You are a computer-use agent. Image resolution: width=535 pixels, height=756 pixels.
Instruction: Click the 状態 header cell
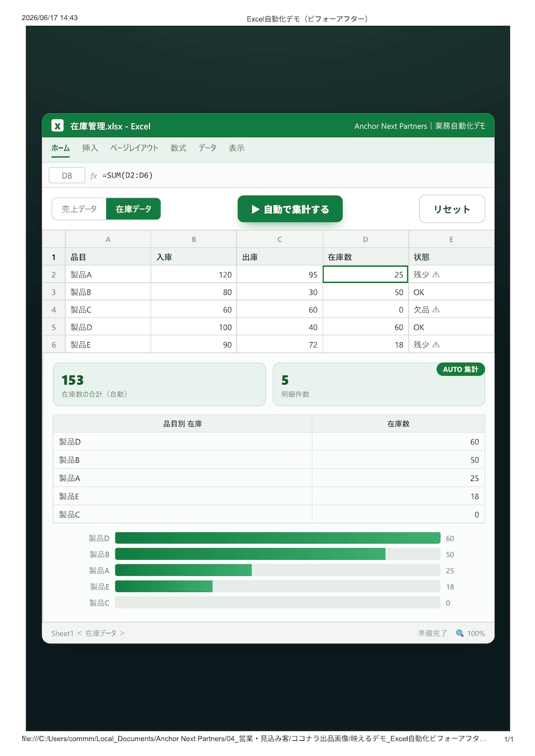[451, 257]
